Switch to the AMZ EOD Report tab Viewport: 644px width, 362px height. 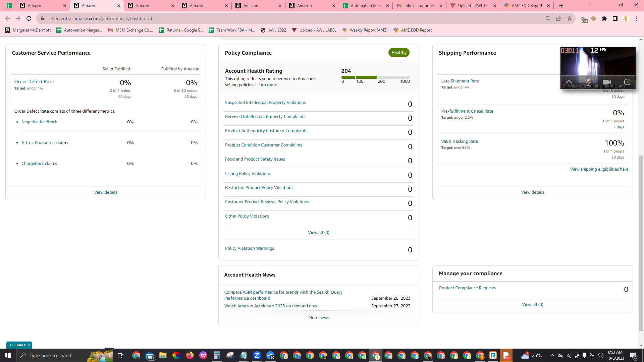527,6
